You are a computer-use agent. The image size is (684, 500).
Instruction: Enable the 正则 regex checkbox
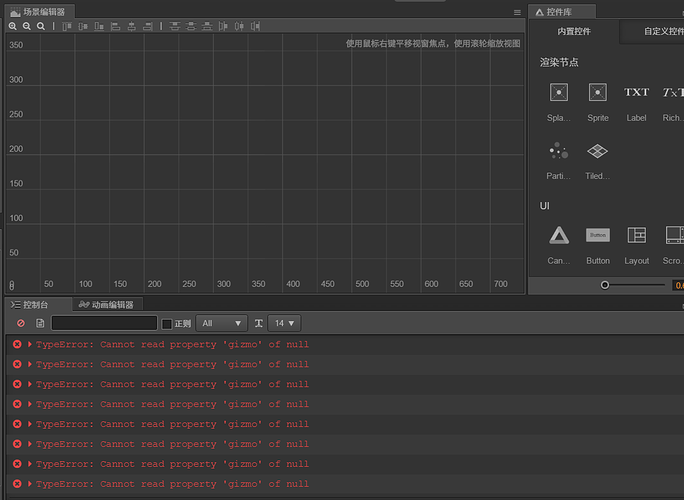coord(167,324)
